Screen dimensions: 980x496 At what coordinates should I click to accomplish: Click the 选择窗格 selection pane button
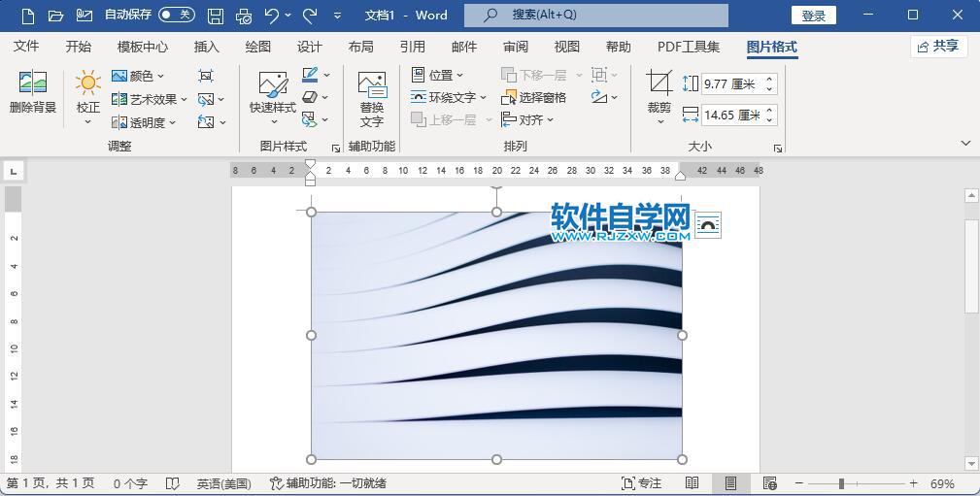click(x=534, y=97)
